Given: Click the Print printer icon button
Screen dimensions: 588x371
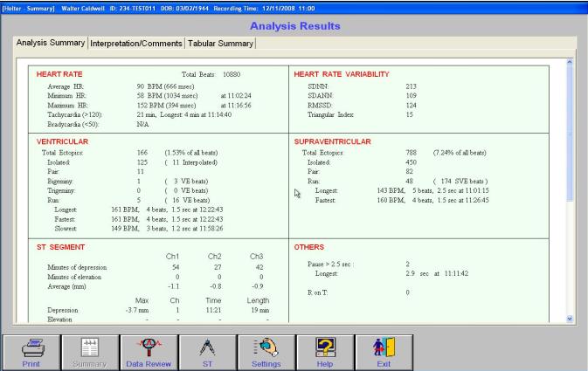Looking at the screenshot, I should (31, 353).
